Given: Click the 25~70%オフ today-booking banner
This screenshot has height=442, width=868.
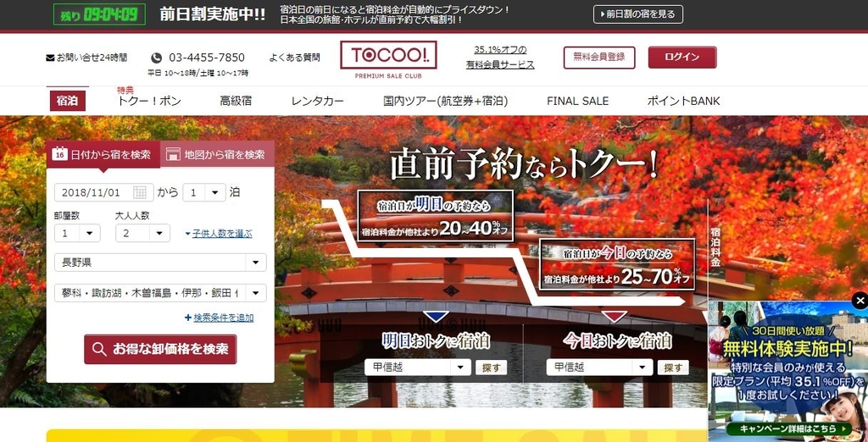Looking at the screenshot, I should coord(617,264).
